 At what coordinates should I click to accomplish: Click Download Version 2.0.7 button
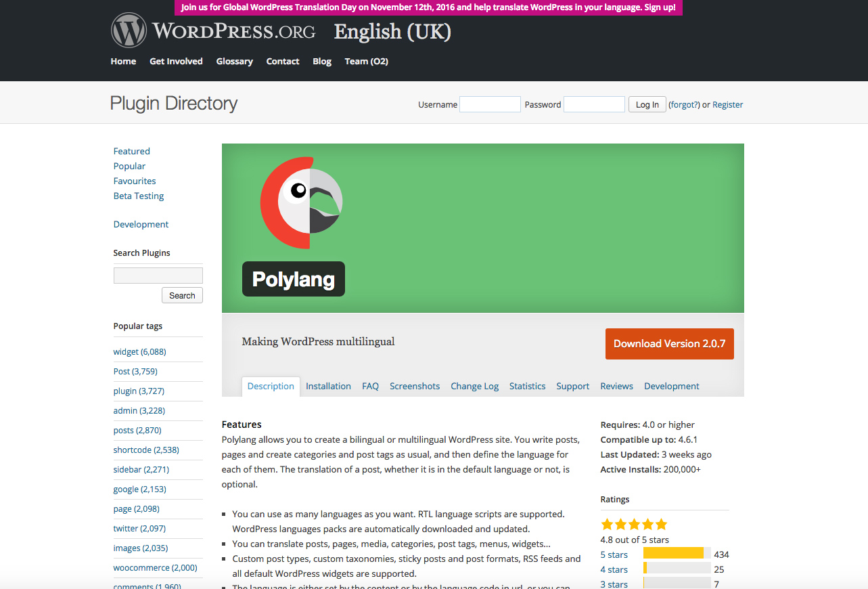[x=670, y=344]
